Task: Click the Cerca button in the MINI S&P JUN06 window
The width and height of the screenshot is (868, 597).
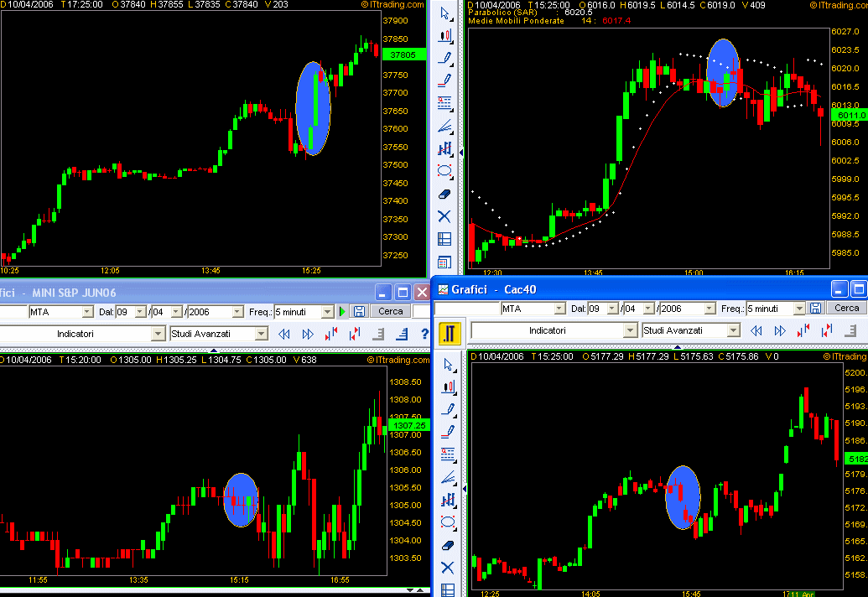Action: tap(391, 312)
